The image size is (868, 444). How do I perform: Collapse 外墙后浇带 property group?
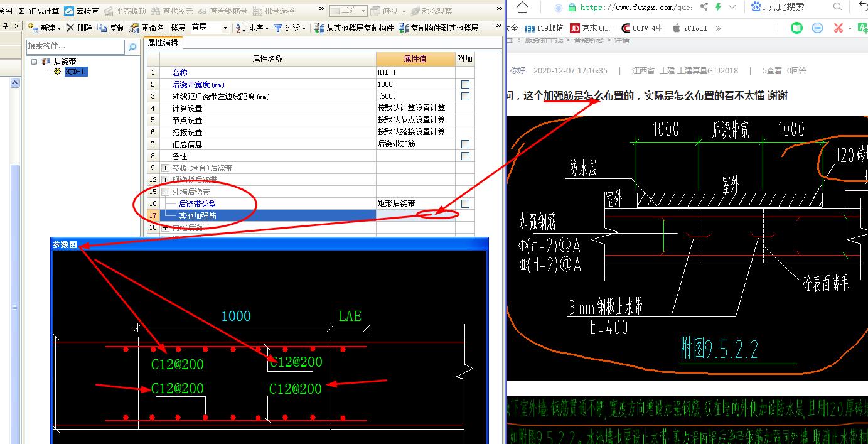coord(166,192)
